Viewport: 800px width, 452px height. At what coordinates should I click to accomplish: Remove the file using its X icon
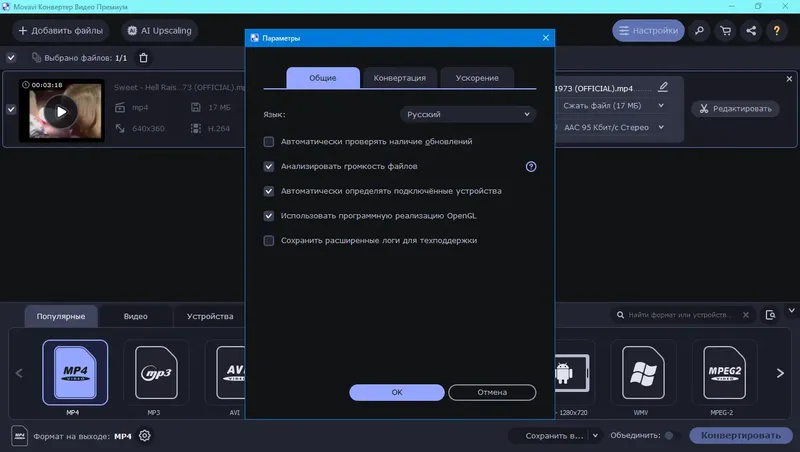pyautogui.click(x=789, y=79)
